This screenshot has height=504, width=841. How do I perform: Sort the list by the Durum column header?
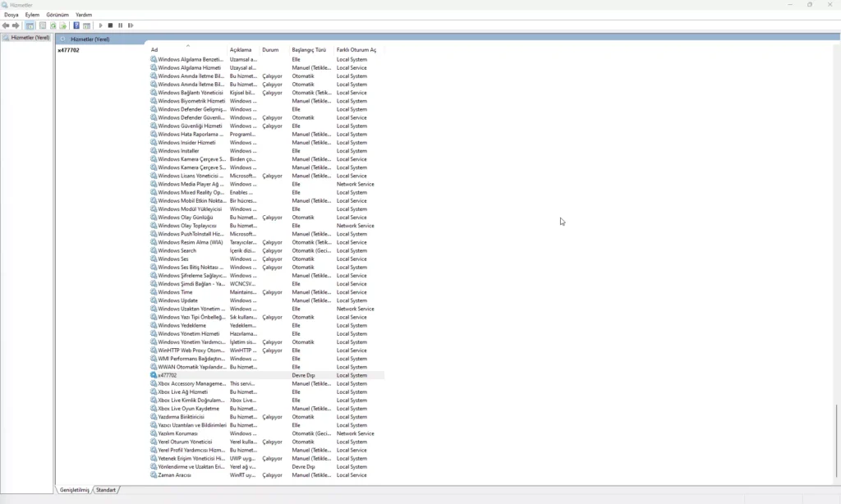270,50
